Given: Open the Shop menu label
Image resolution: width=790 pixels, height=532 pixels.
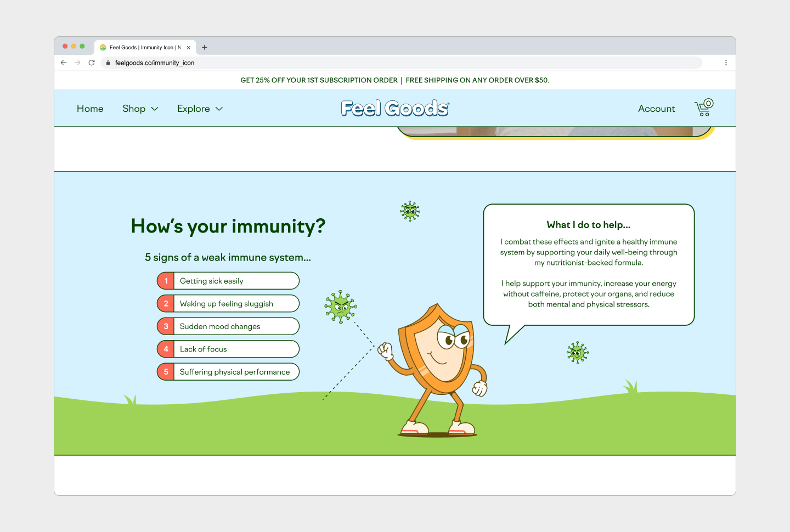Looking at the screenshot, I should [134, 109].
